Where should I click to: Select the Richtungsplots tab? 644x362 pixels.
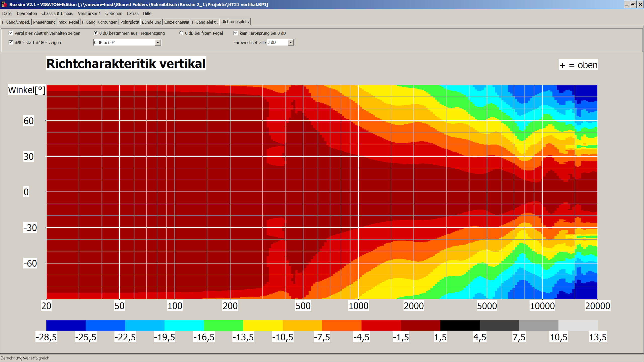[235, 22]
